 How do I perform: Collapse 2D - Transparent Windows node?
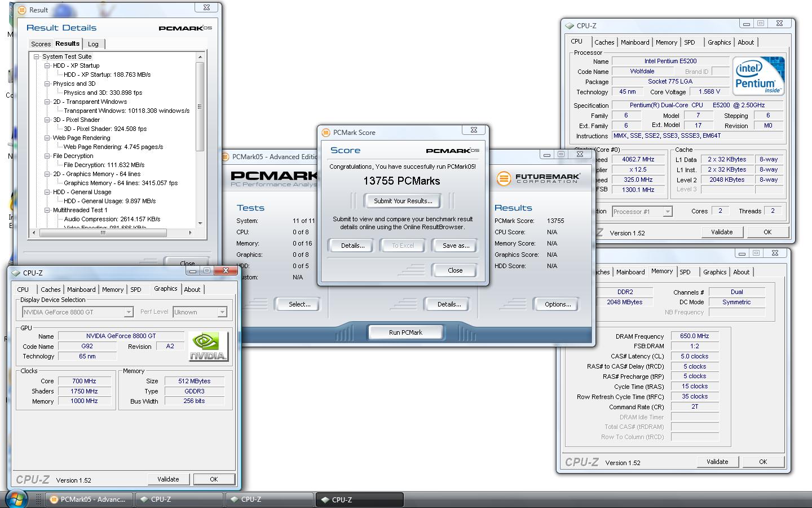click(47, 102)
